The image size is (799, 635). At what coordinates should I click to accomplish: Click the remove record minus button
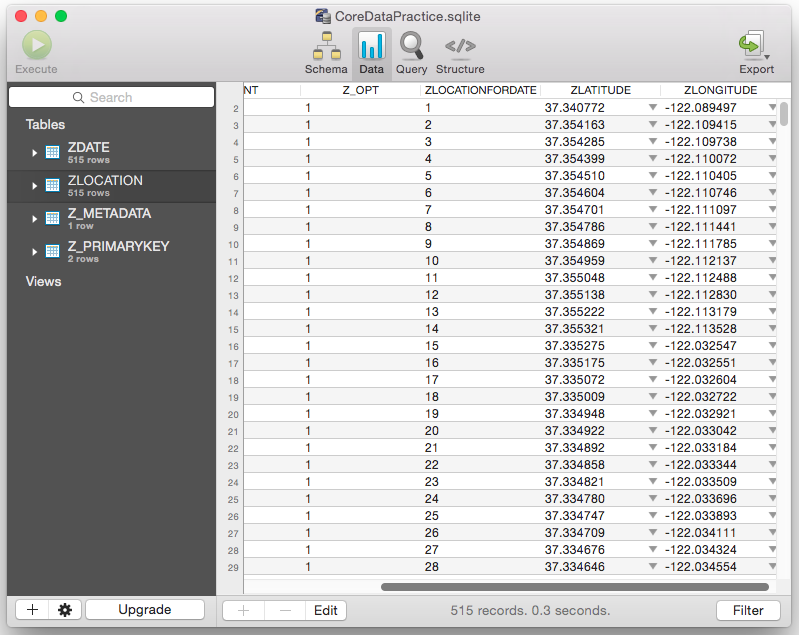285,611
